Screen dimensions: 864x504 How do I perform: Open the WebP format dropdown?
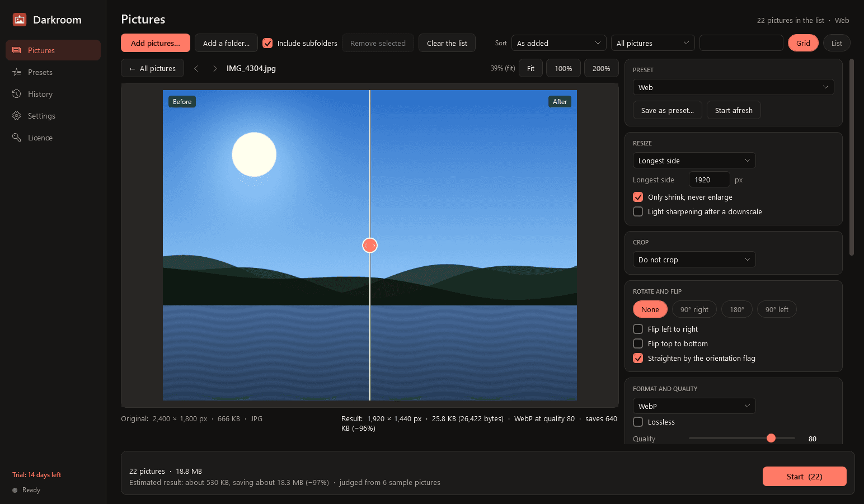(x=694, y=406)
